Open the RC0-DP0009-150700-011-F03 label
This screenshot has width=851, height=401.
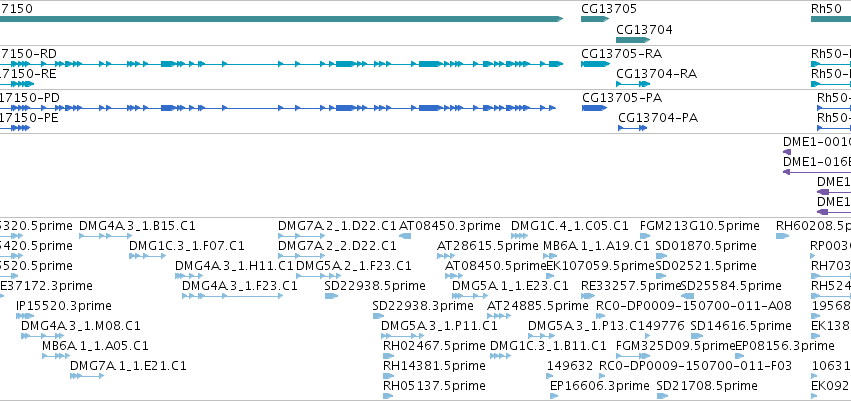tap(695, 366)
